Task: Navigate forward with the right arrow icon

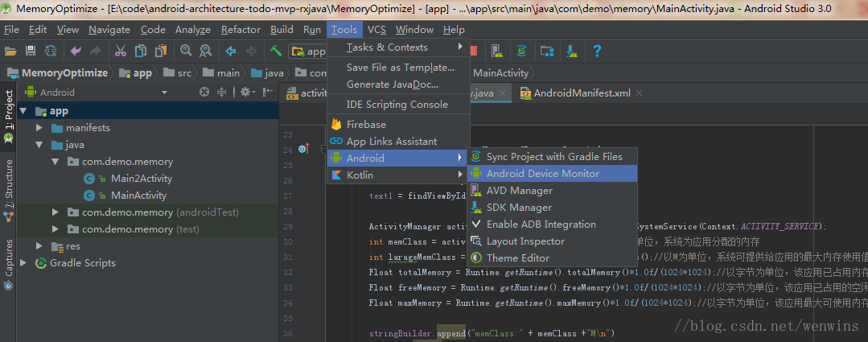Action: click(251, 52)
